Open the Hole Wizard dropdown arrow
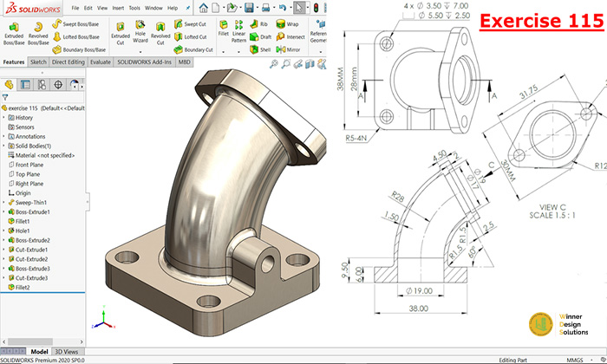The width and height of the screenshot is (607, 364). (140, 52)
